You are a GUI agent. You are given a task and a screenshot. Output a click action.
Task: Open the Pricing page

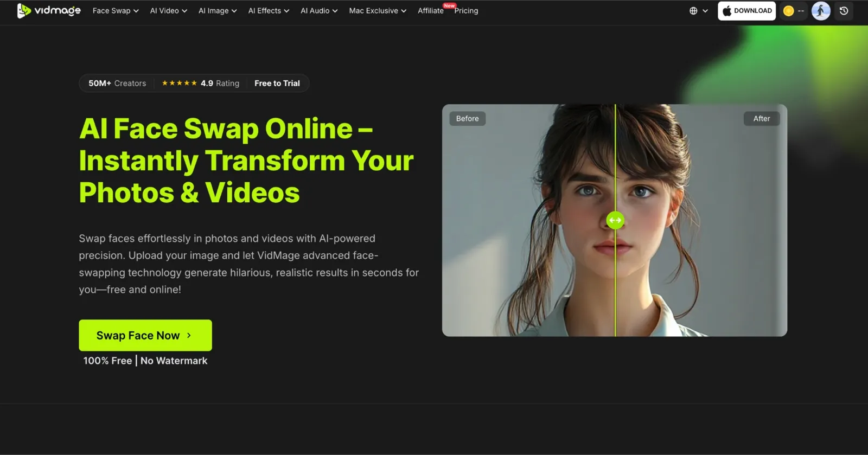tap(466, 11)
